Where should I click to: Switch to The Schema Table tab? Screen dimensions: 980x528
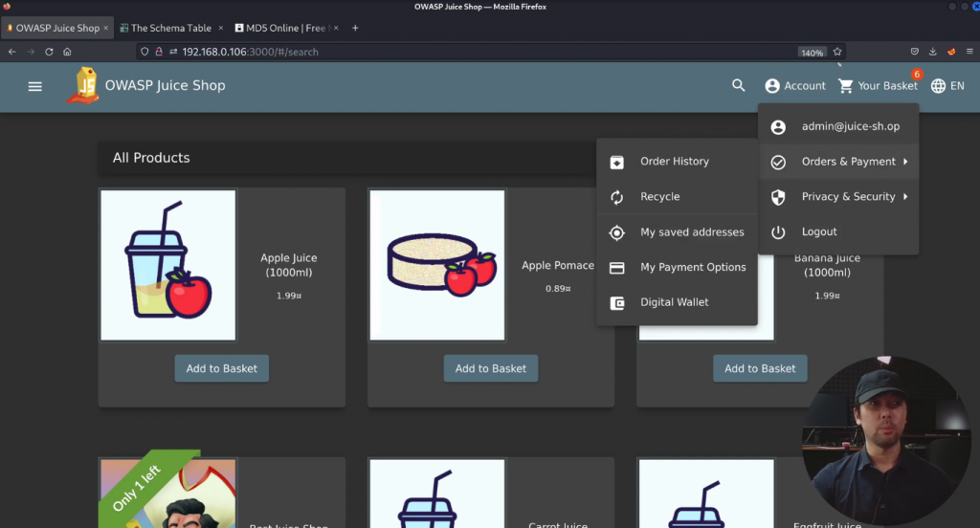coord(171,28)
